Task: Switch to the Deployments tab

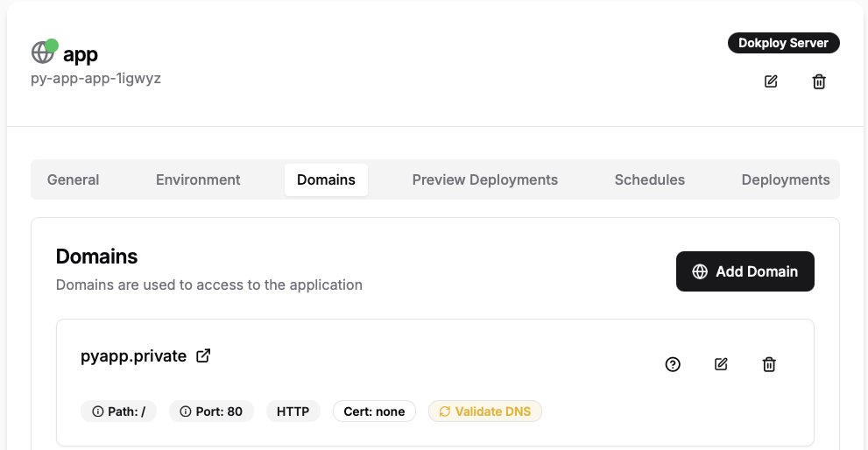Action: pyautogui.click(x=786, y=179)
